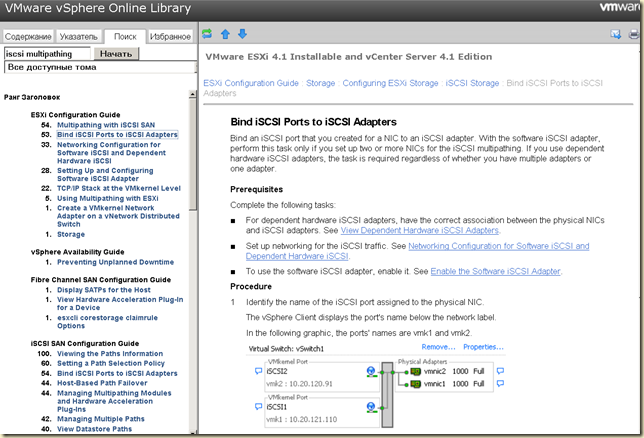
Task: Switch to the Содержание tab
Action: click(28, 37)
